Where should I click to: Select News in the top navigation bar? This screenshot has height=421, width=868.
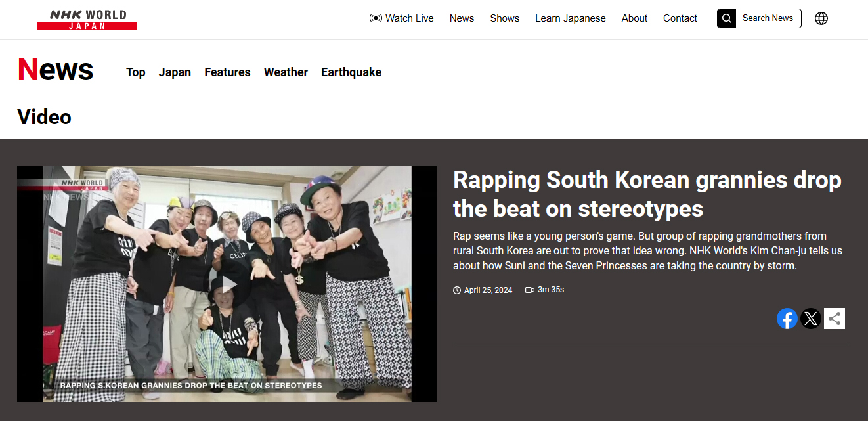[x=462, y=18]
